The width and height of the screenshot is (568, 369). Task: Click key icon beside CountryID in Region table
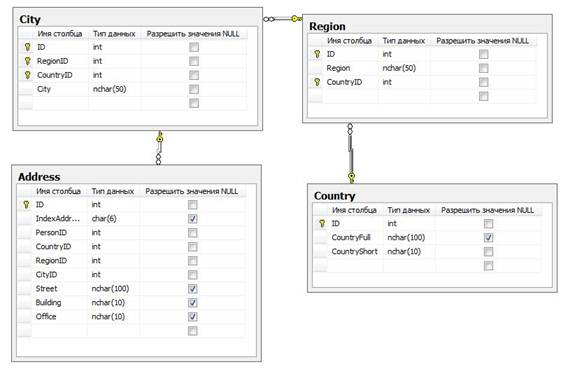[x=317, y=82]
